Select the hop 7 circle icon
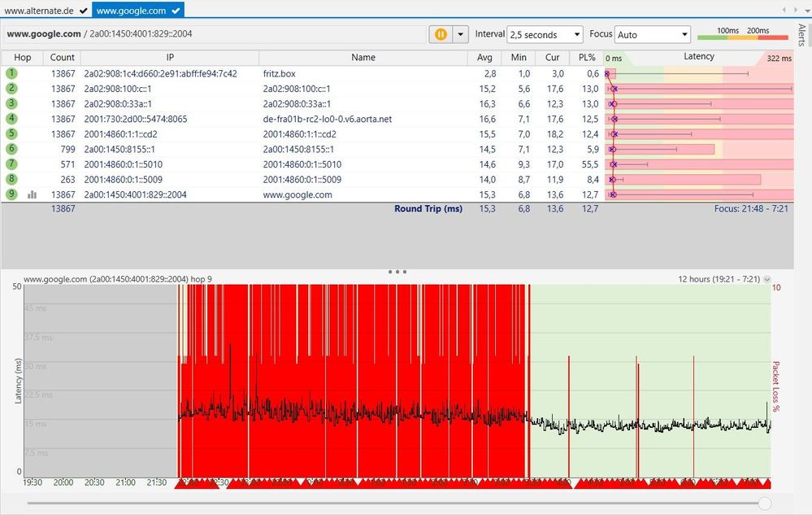 click(x=11, y=164)
